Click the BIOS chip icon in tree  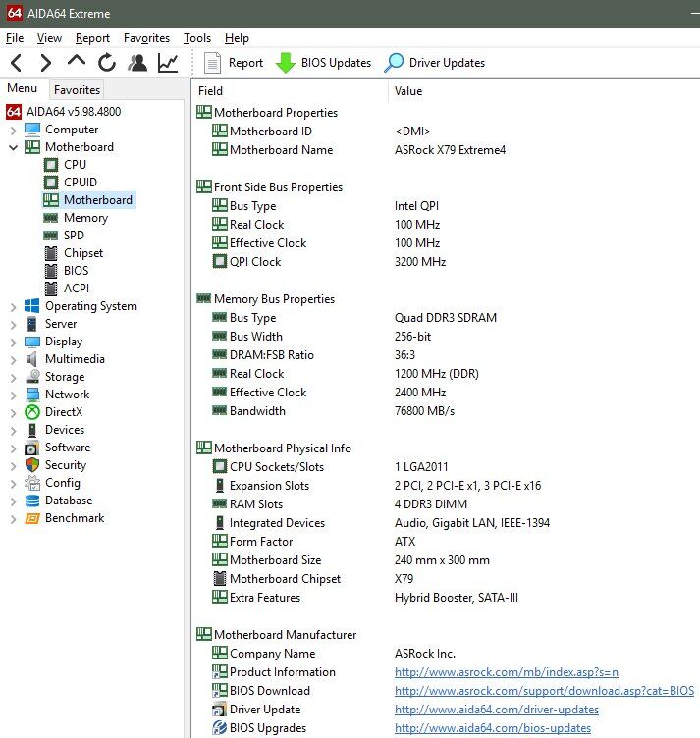click(x=51, y=271)
